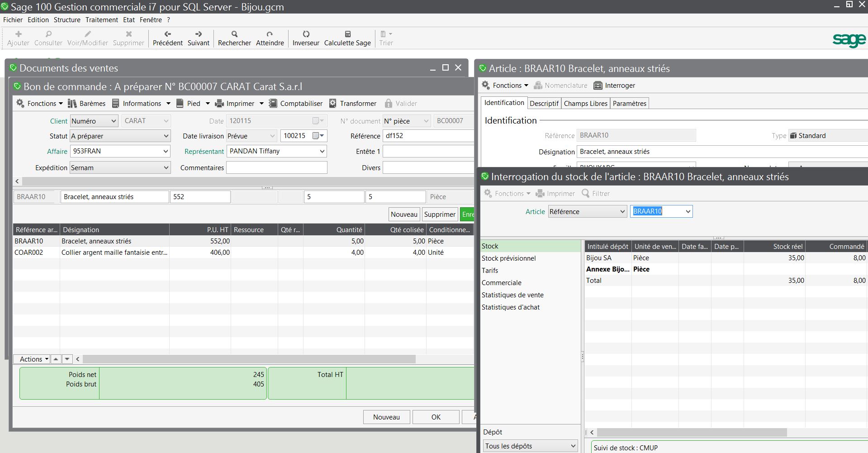
Task: Open the Edition menu
Action: pos(38,20)
